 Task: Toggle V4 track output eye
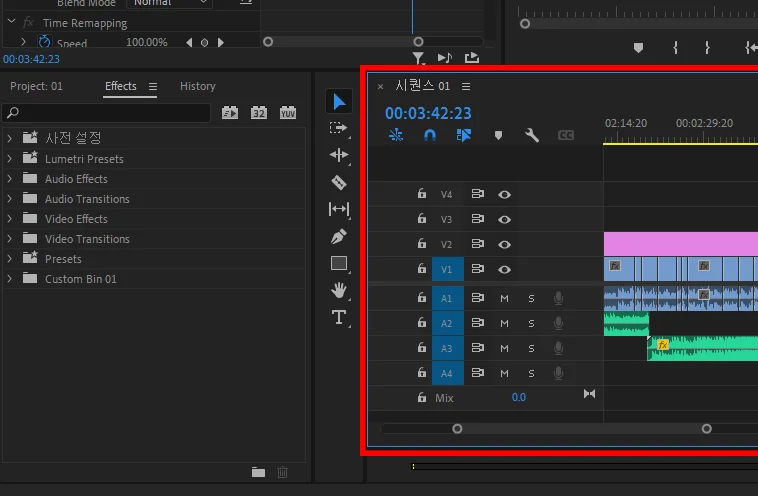(504, 194)
